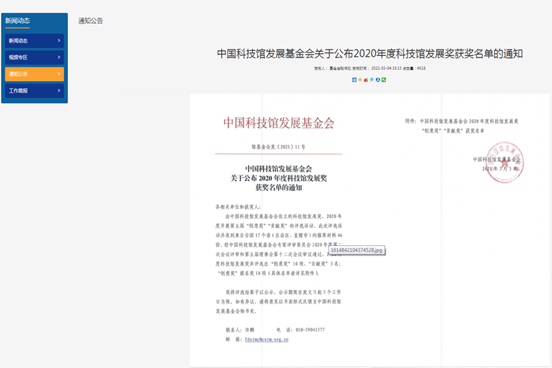Share via the yellow star QZone icon
The height and width of the screenshot is (368, 552).
click(360, 80)
